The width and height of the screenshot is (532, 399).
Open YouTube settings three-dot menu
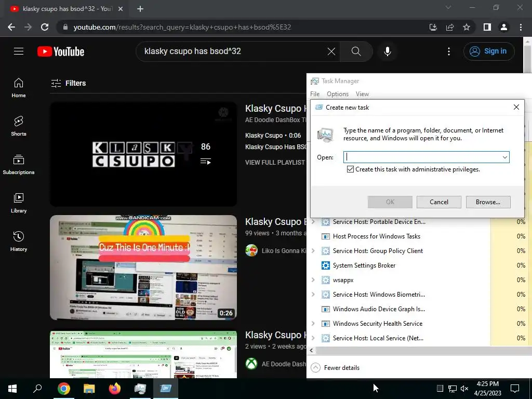coord(449,51)
